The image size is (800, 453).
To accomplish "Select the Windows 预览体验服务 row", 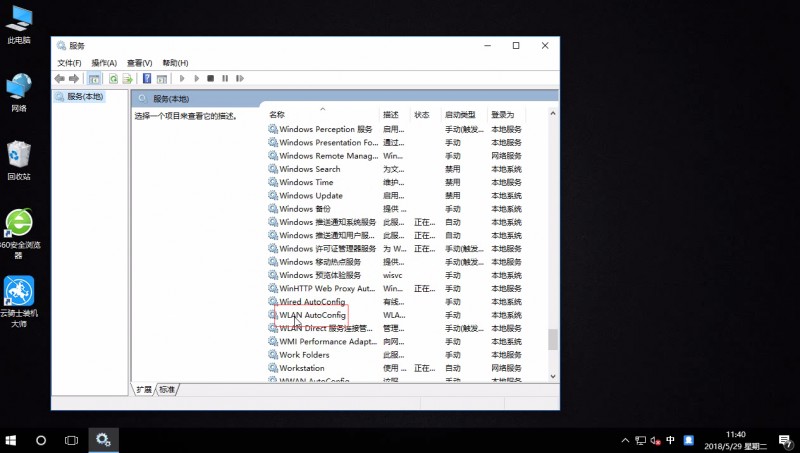I will [x=396, y=275].
